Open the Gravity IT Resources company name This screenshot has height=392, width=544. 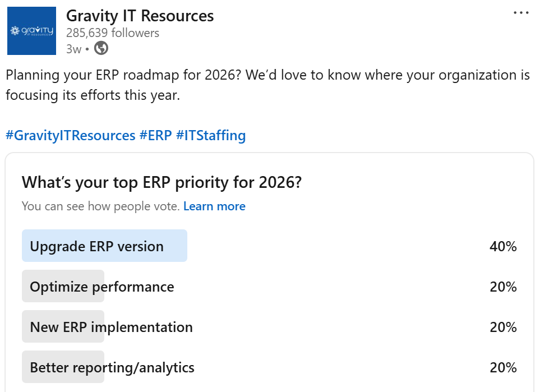click(x=140, y=16)
